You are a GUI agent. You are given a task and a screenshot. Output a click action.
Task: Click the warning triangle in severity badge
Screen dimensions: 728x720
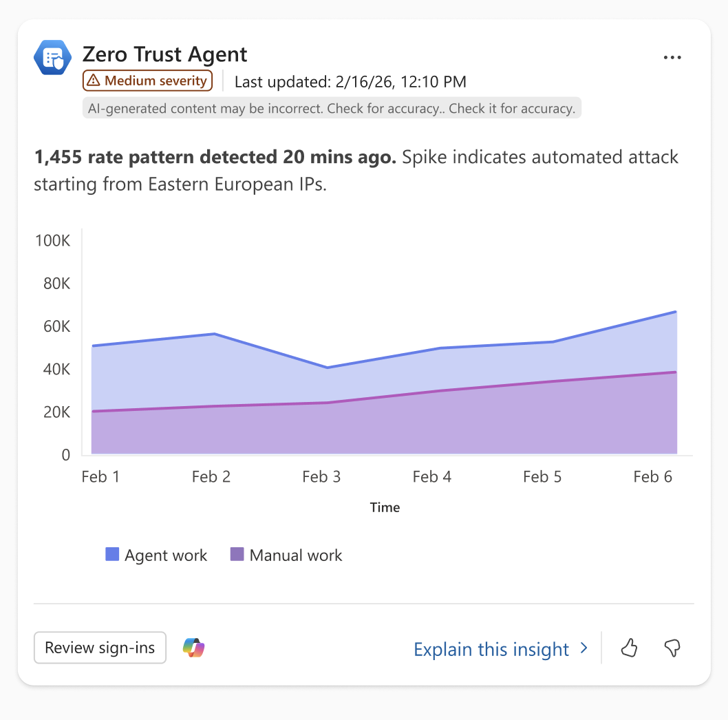tap(94, 81)
